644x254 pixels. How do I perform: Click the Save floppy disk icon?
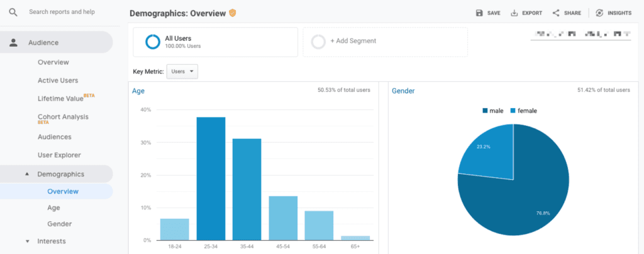(479, 13)
